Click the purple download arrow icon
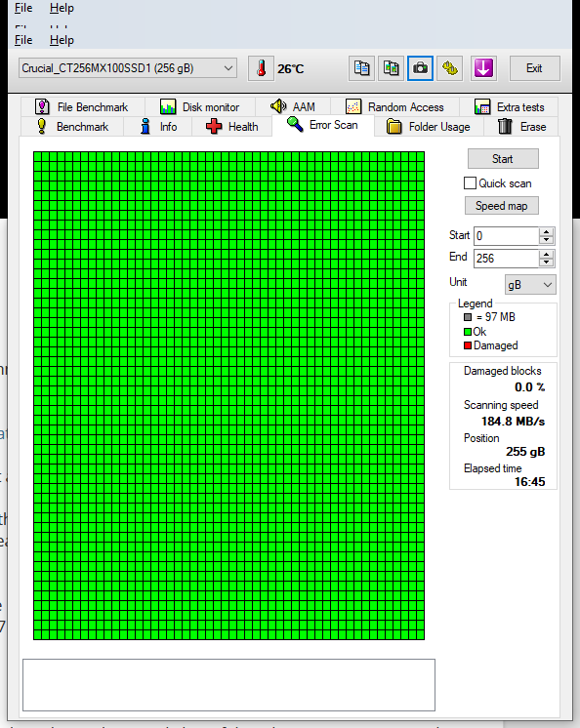580x728 pixels. [483, 68]
